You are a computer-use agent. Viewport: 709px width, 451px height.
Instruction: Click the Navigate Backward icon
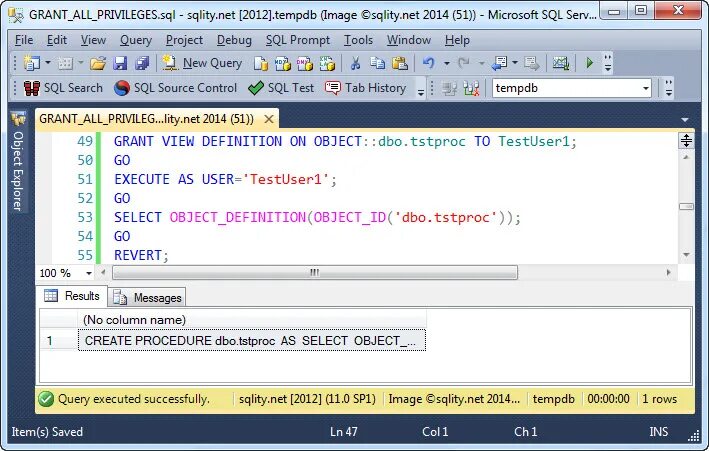tap(499, 63)
